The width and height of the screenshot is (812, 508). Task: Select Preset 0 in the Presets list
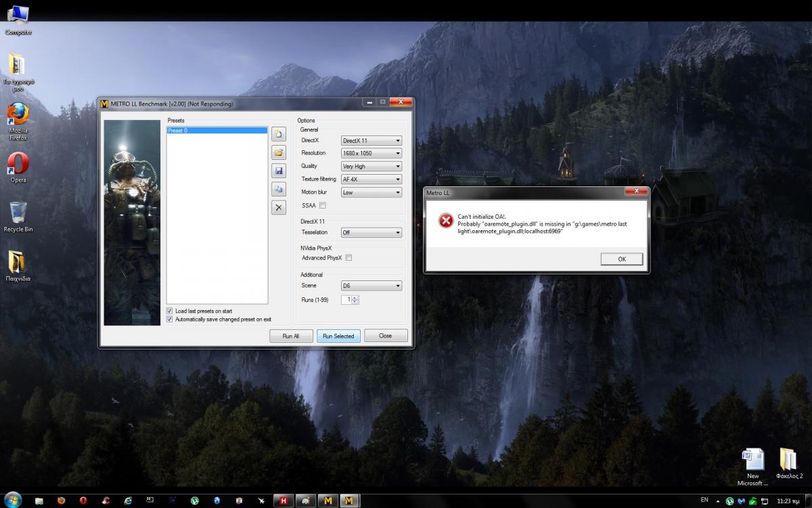click(217, 130)
